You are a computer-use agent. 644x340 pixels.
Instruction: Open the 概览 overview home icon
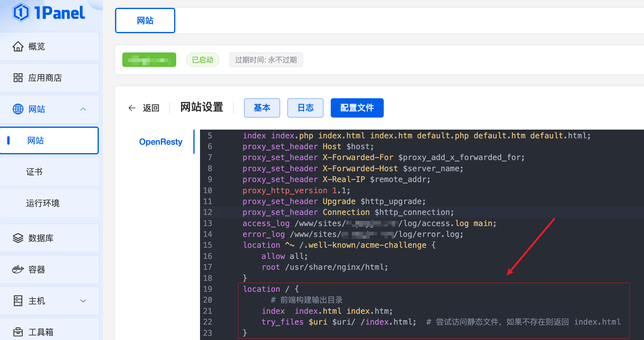(x=18, y=46)
